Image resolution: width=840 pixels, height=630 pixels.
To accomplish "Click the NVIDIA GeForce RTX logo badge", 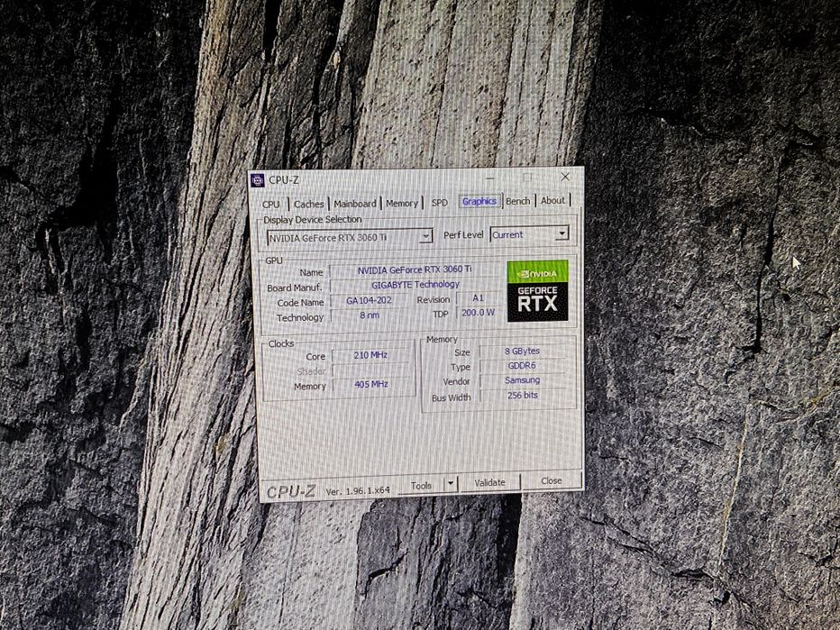I will click(x=537, y=291).
